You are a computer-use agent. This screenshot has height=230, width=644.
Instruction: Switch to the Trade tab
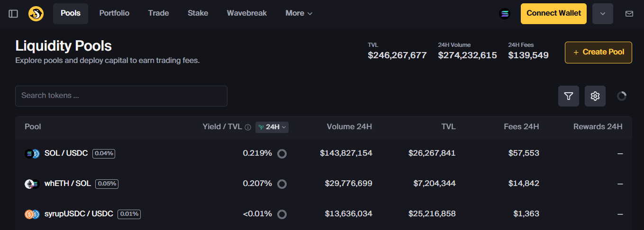coord(158,13)
